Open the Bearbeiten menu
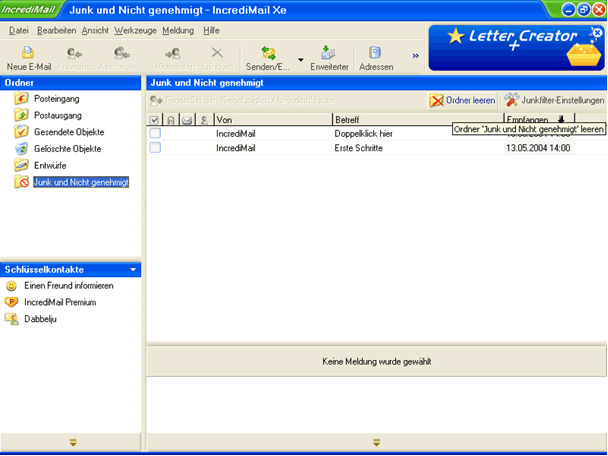The width and height of the screenshot is (608, 456). tap(57, 30)
